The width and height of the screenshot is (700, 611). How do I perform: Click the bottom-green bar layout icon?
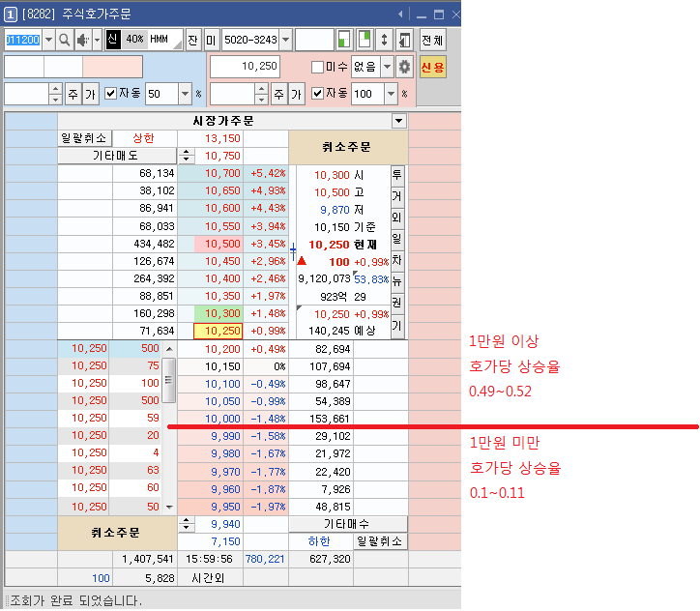[344, 41]
